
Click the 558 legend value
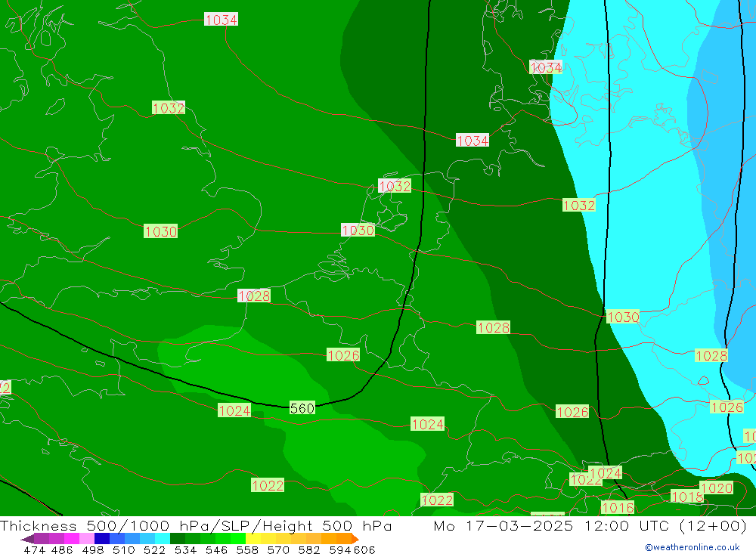point(247,549)
